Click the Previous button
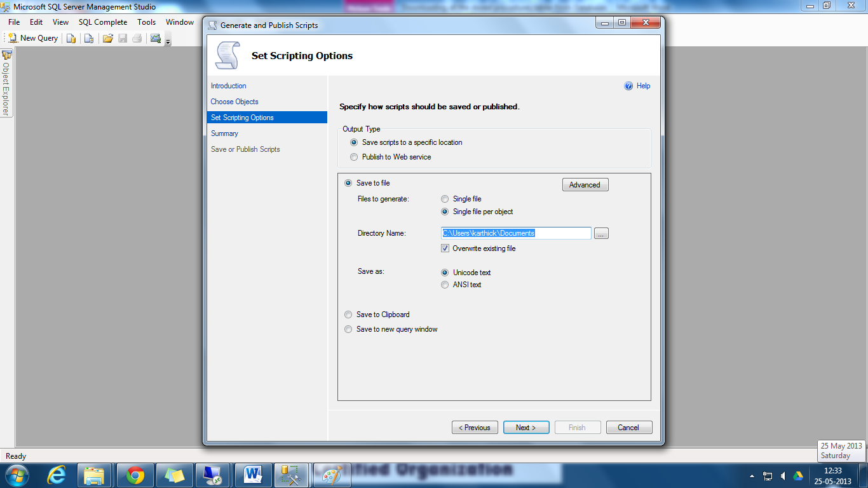The width and height of the screenshot is (868, 488). (475, 428)
